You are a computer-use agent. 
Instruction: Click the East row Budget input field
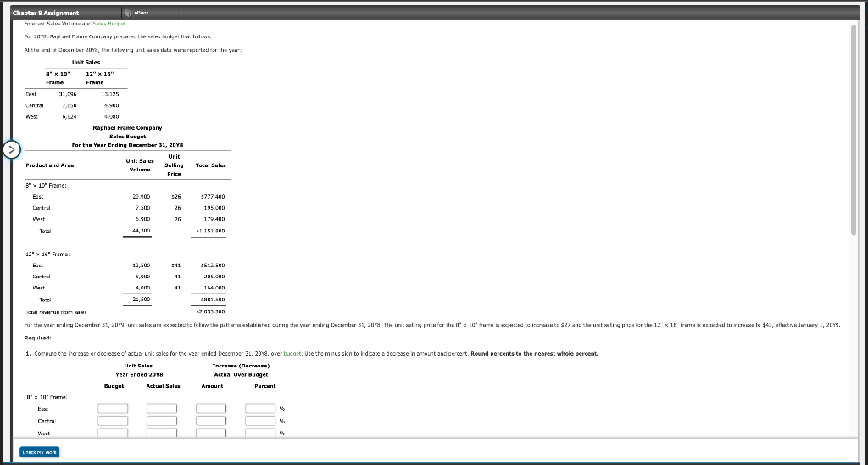[x=113, y=408]
